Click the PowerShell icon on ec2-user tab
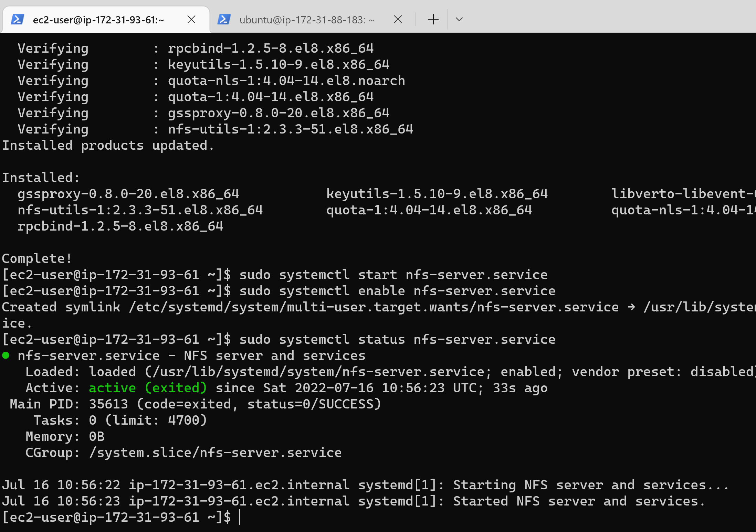 click(17, 20)
